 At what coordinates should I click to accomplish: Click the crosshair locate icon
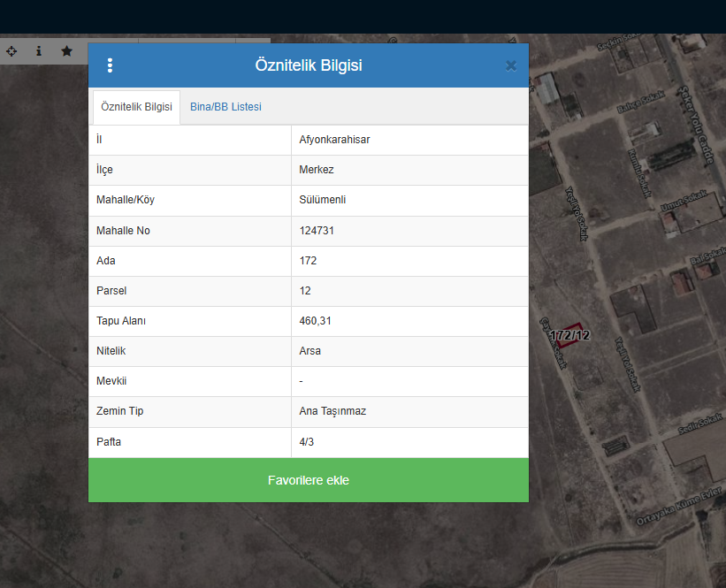11,51
